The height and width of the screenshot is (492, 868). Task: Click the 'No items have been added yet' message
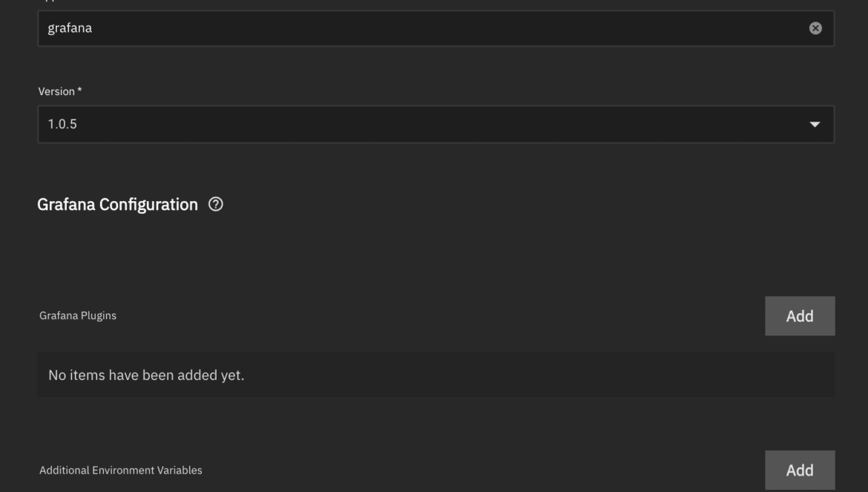point(146,375)
